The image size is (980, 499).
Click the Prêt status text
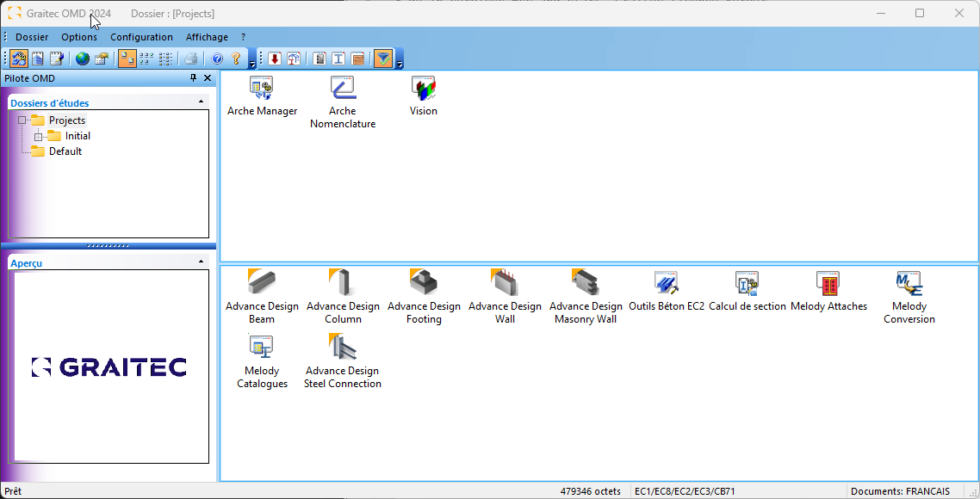coord(13,491)
